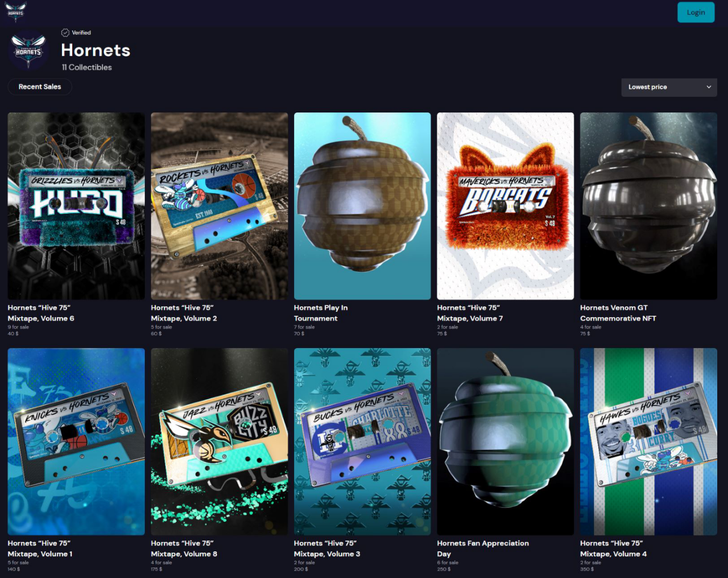Click the "7 for sale" text
This screenshot has width=728, height=578.
(304, 327)
